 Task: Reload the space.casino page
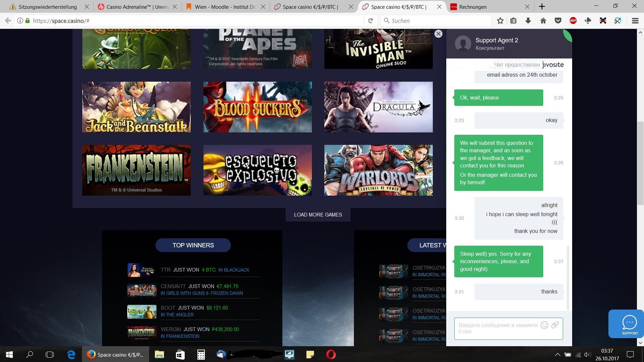click(370, 21)
